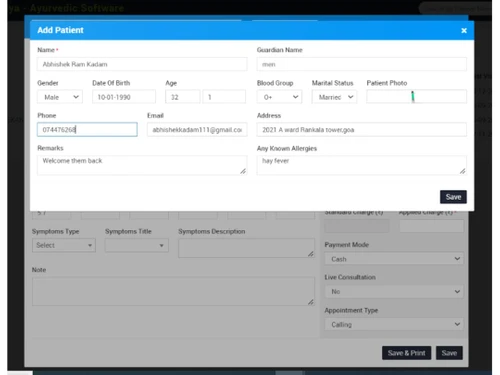Close the Add Patient dialog

pyautogui.click(x=464, y=31)
